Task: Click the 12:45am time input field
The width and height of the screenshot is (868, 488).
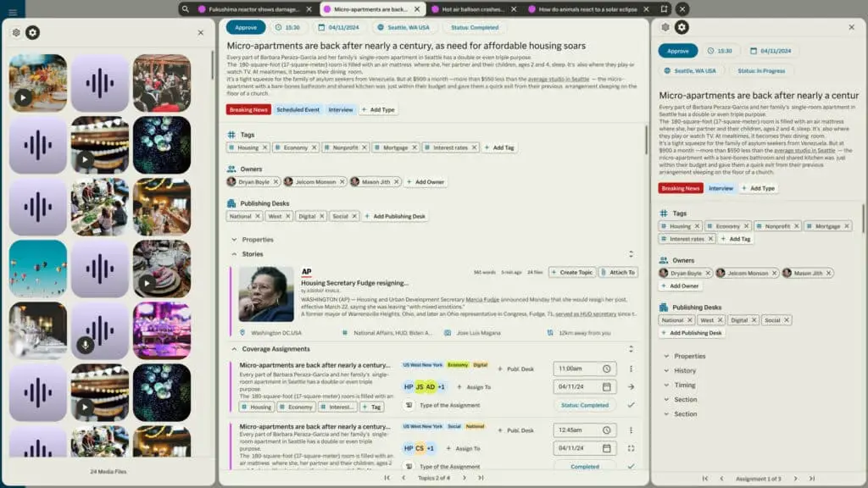Action: (x=584, y=430)
